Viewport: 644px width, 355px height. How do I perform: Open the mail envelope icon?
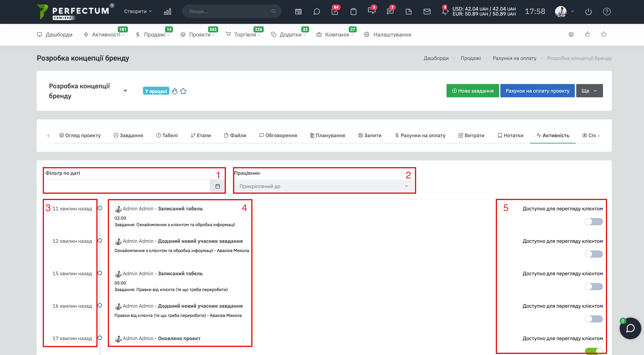coord(427,11)
